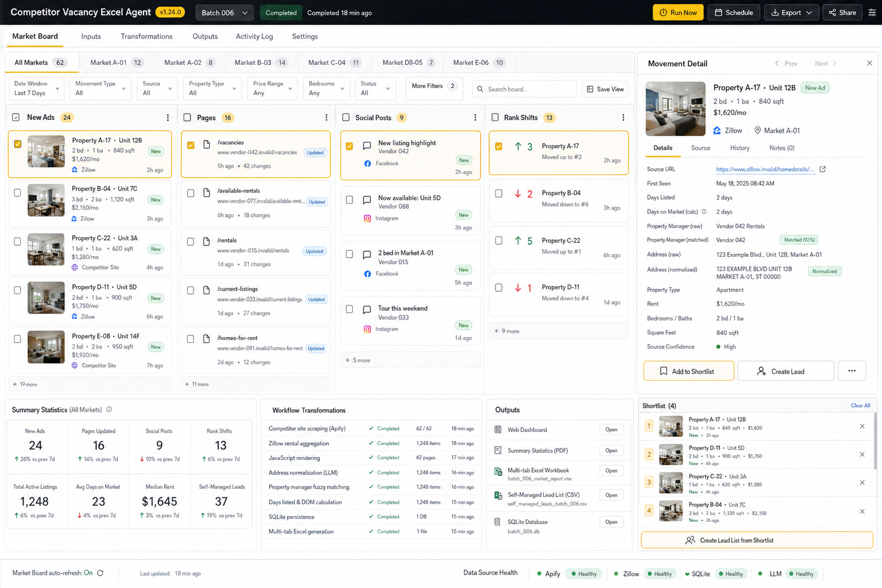Viewport: 882px width, 588px height.
Task: Select Market B-03 tab
Action: pyautogui.click(x=262, y=63)
